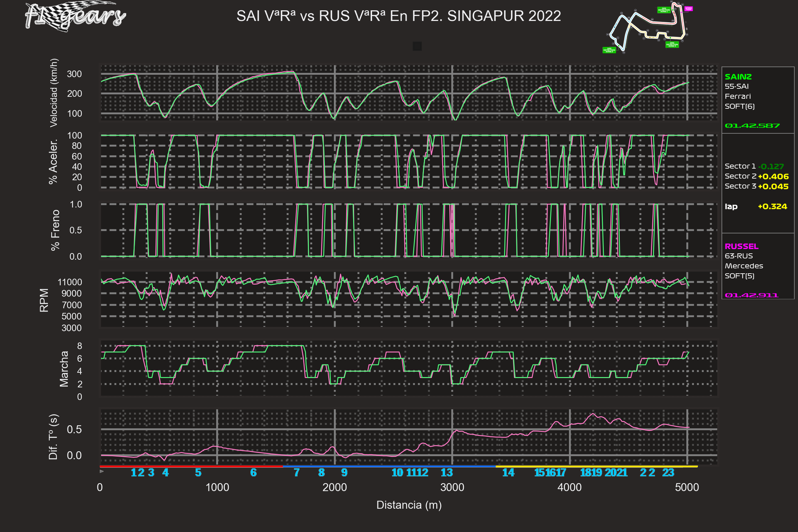Click the red Sector 1 bar
Image resolution: width=798 pixels, height=532 pixels.
point(191,466)
